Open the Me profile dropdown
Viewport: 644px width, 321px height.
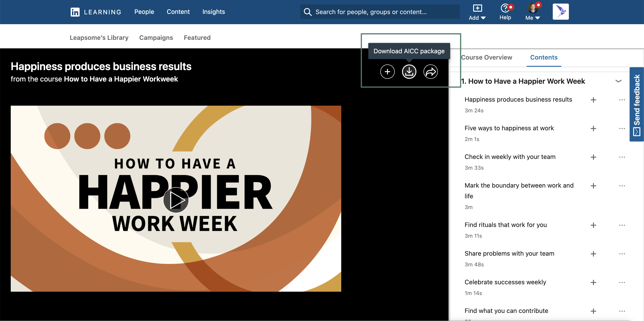pos(533,12)
